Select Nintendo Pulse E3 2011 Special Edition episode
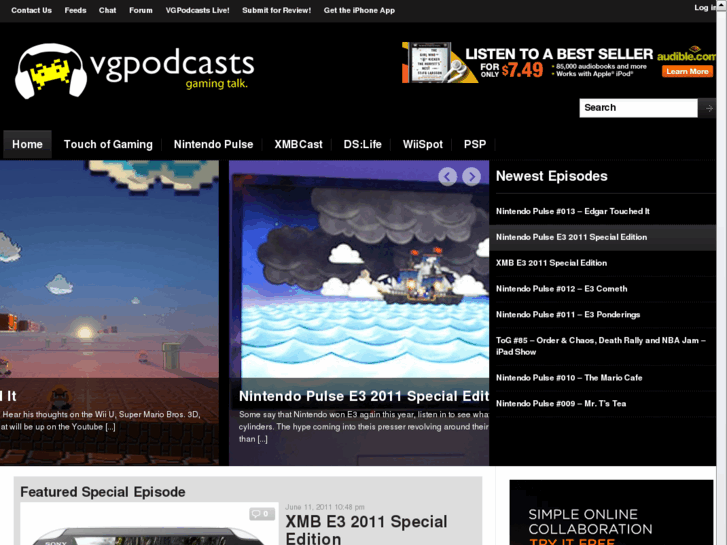The width and height of the screenshot is (727, 545). tap(571, 237)
